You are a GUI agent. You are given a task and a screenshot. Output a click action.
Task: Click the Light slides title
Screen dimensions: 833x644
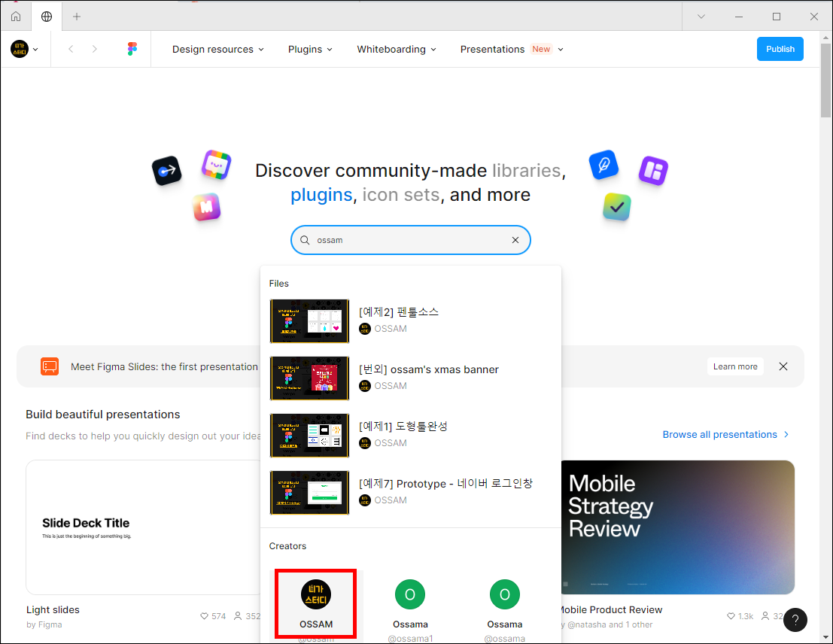coord(53,610)
